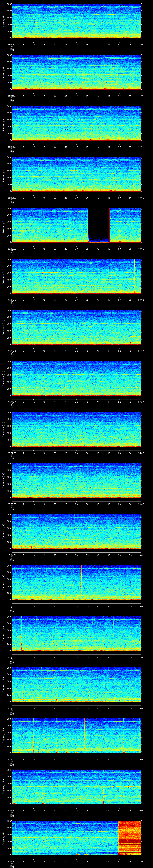
Task: Click the 18:00 end time label
Action: click(141, 197)
